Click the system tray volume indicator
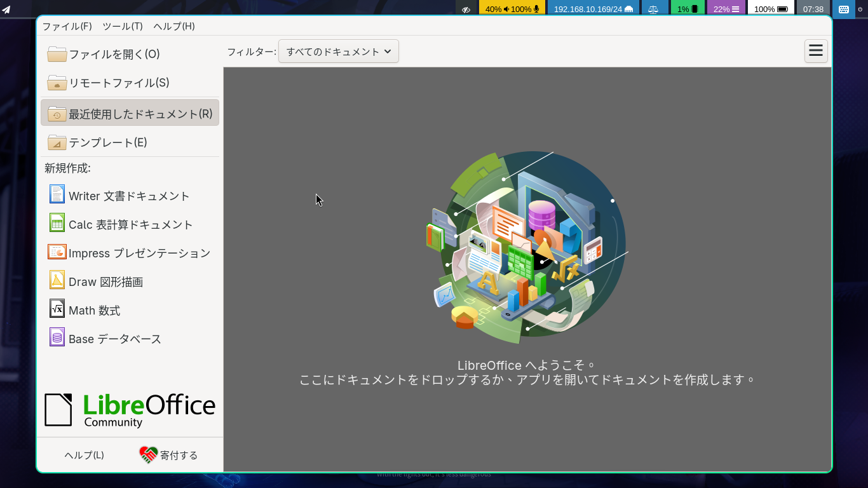868x488 pixels. [512, 9]
